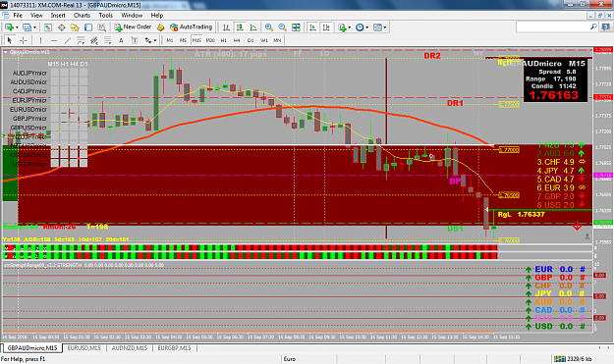This screenshot has height=364, width=614.
Task: Show the Market Watch panel
Action: tap(48, 27)
